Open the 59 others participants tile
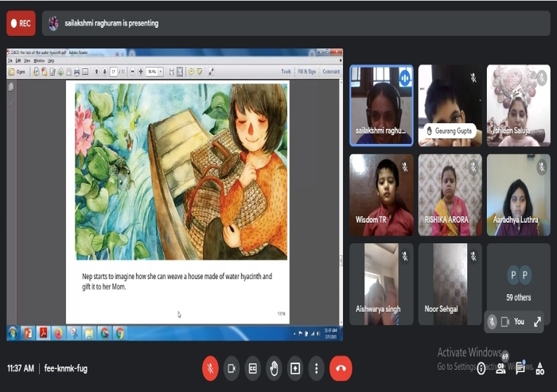This screenshot has height=392, width=557. [519, 282]
